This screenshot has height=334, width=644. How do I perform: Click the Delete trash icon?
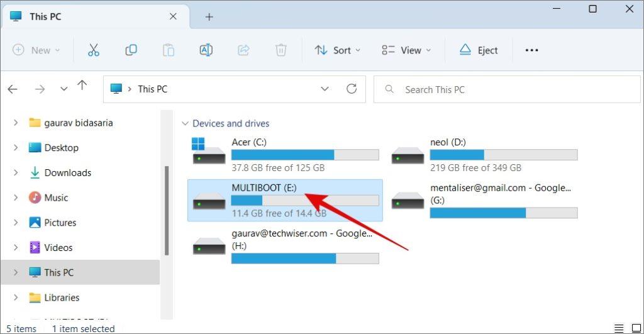click(x=281, y=50)
